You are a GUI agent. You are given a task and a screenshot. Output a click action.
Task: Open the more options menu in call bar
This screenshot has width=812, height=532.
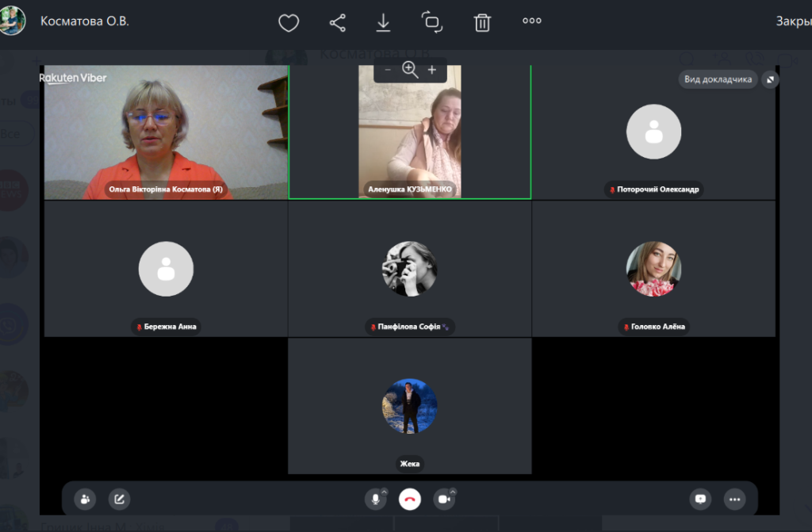tap(735, 499)
